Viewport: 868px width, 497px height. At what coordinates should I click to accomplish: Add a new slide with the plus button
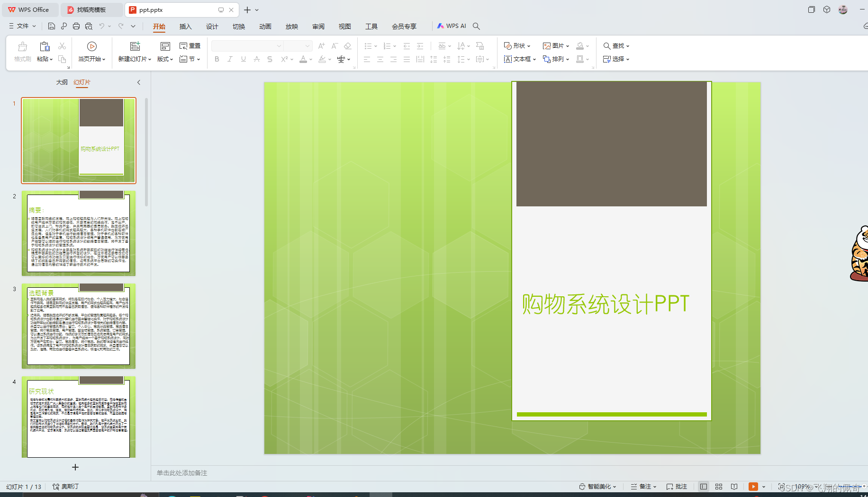[x=75, y=467]
